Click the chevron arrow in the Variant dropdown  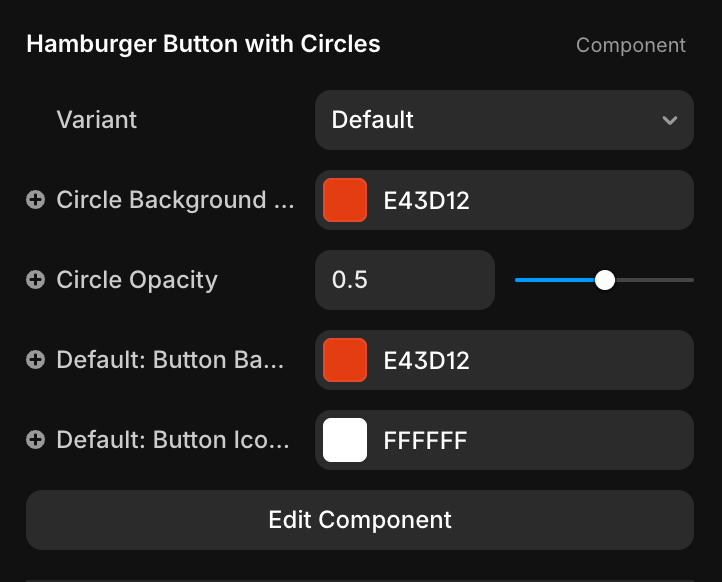click(x=669, y=121)
